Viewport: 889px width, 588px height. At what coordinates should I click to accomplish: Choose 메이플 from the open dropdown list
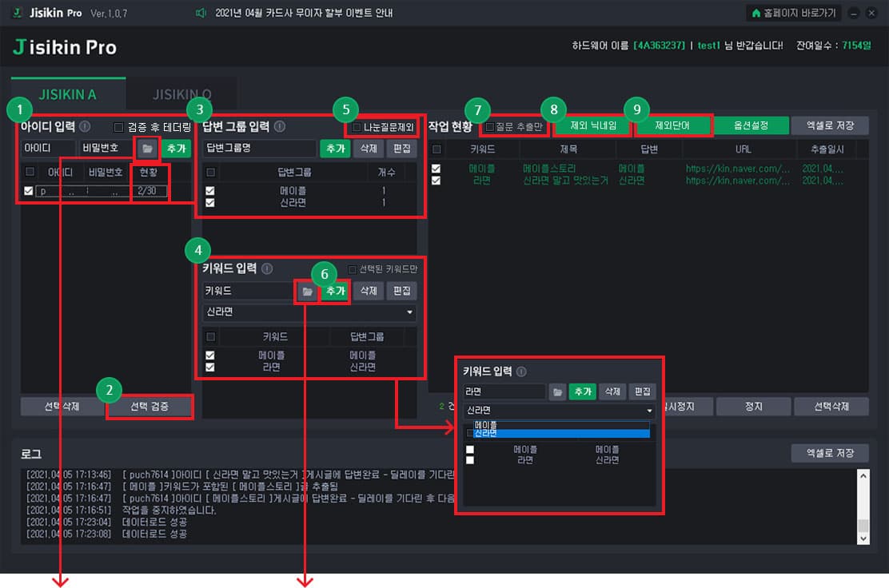coord(561,425)
